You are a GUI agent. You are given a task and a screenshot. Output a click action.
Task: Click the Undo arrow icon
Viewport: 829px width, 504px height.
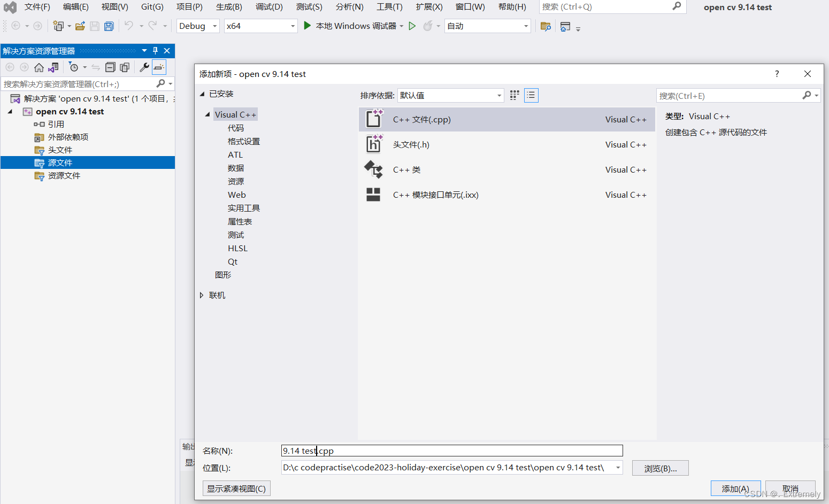129,25
